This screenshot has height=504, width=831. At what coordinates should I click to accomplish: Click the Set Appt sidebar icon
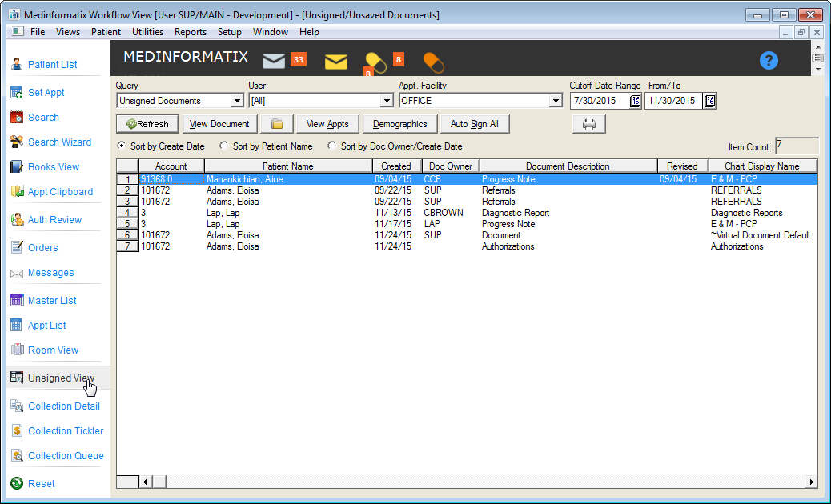pos(17,92)
